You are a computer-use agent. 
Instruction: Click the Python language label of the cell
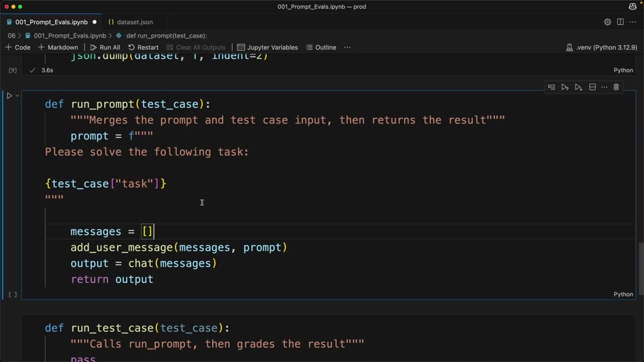coord(623,294)
